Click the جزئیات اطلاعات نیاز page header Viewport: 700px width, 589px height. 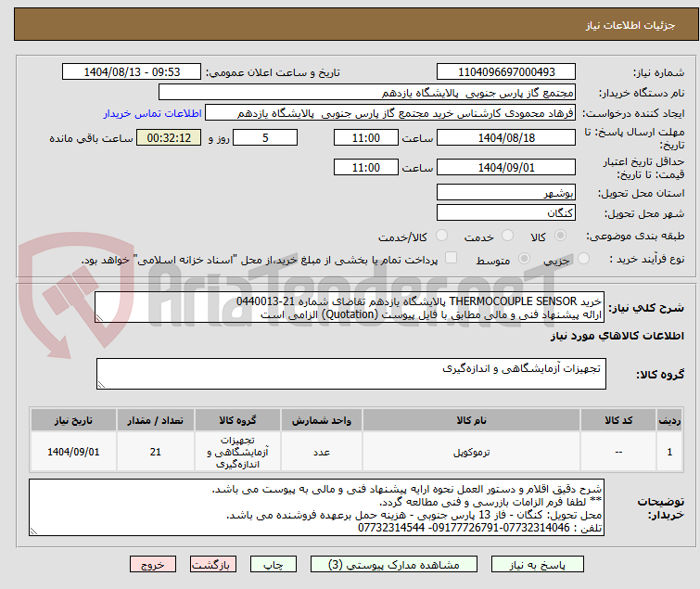click(x=356, y=24)
